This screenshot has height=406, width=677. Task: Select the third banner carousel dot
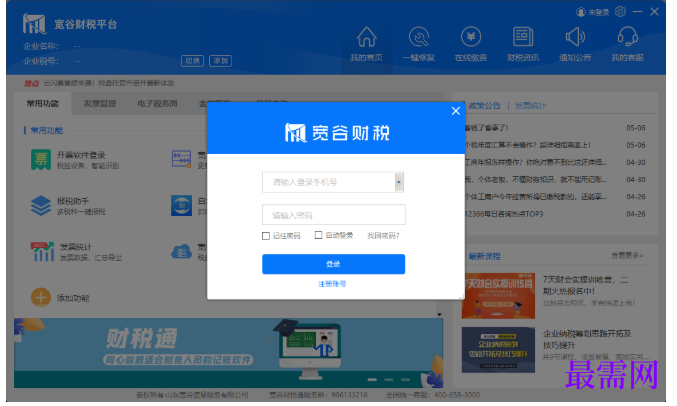click(x=405, y=380)
